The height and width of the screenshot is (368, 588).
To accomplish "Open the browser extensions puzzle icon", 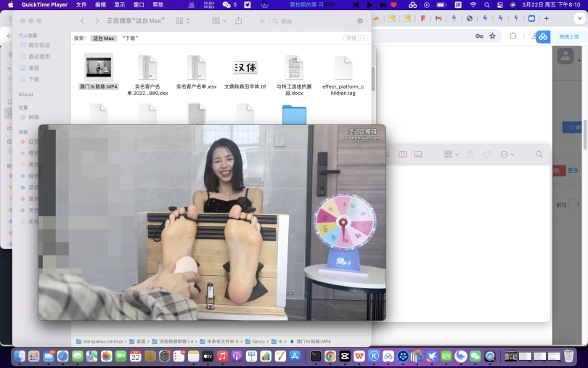I will 513,36.
